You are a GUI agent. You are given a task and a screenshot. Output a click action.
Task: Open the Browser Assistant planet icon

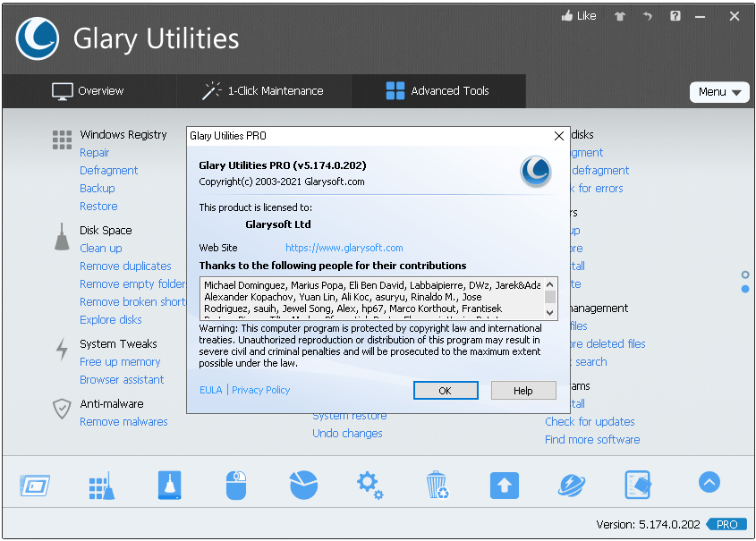pos(572,486)
